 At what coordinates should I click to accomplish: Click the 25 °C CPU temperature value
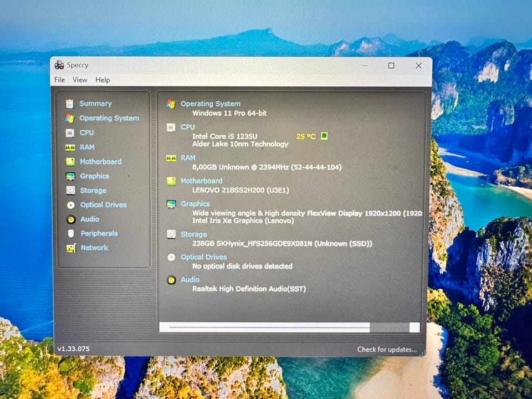click(306, 136)
